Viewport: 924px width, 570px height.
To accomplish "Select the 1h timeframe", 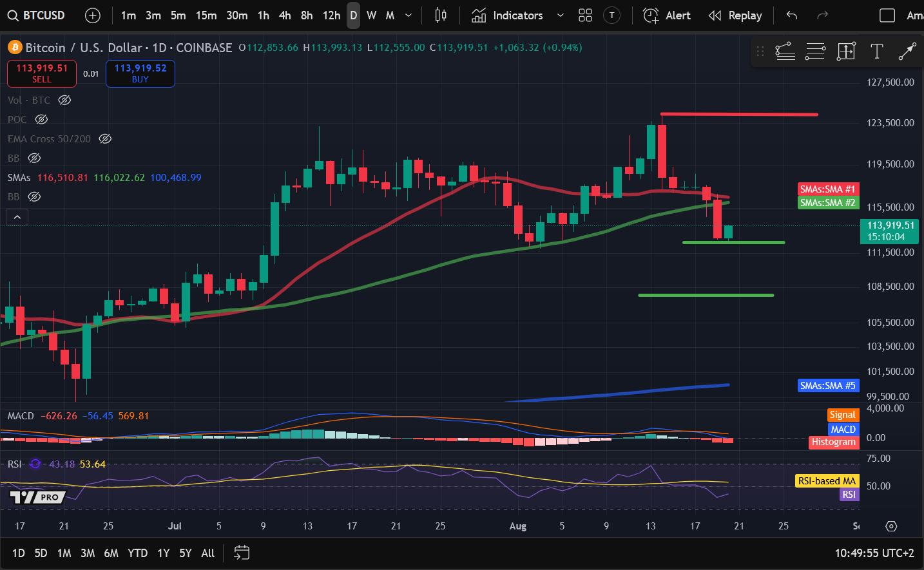I will pyautogui.click(x=264, y=15).
